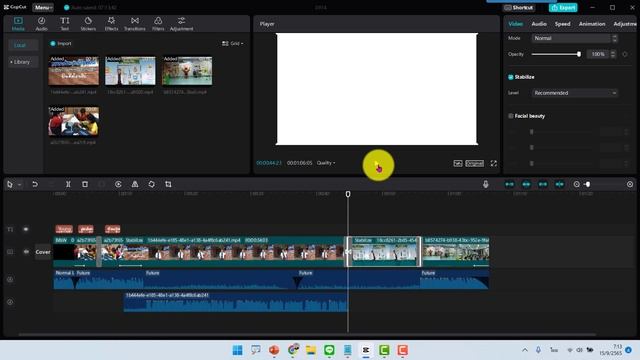The image size is (640, 360).
Task: Open the Effects panel icon
Action: [x=111, y=24]
